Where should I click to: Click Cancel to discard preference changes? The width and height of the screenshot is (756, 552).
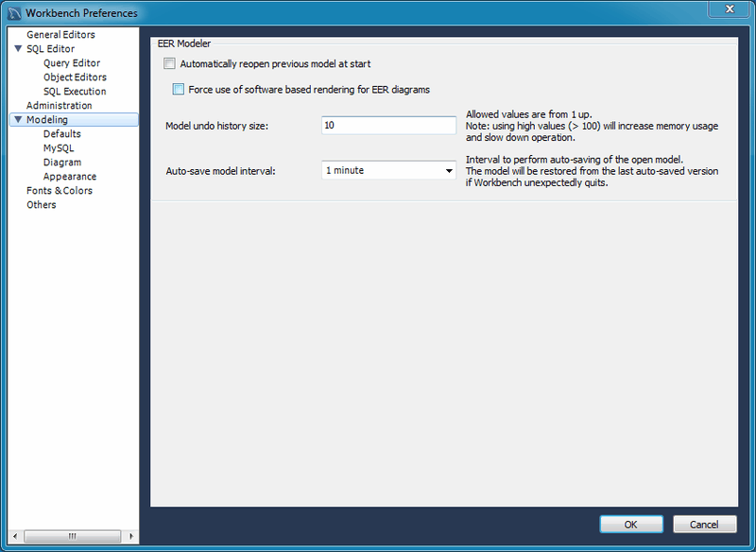[704, 524]
